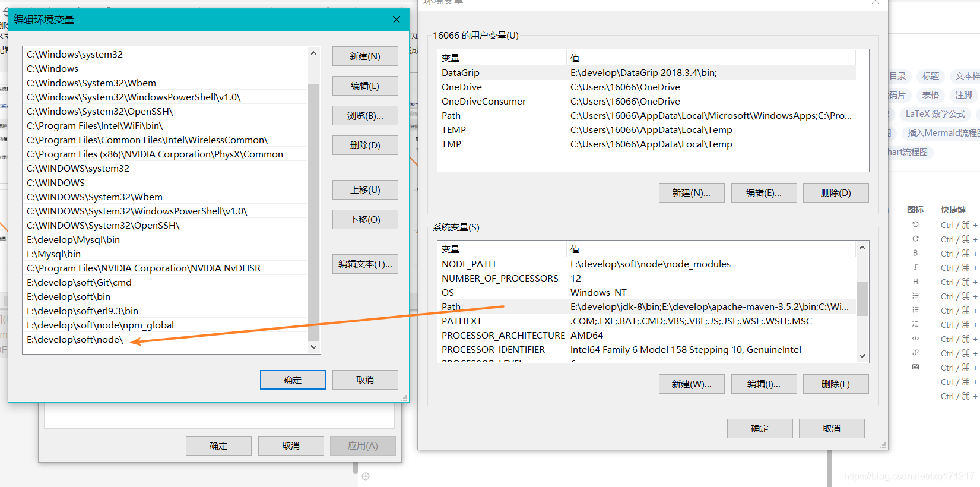980x487 pixels.
Task: Click 编辑(E)... under user variables
Action: (764, 193)
